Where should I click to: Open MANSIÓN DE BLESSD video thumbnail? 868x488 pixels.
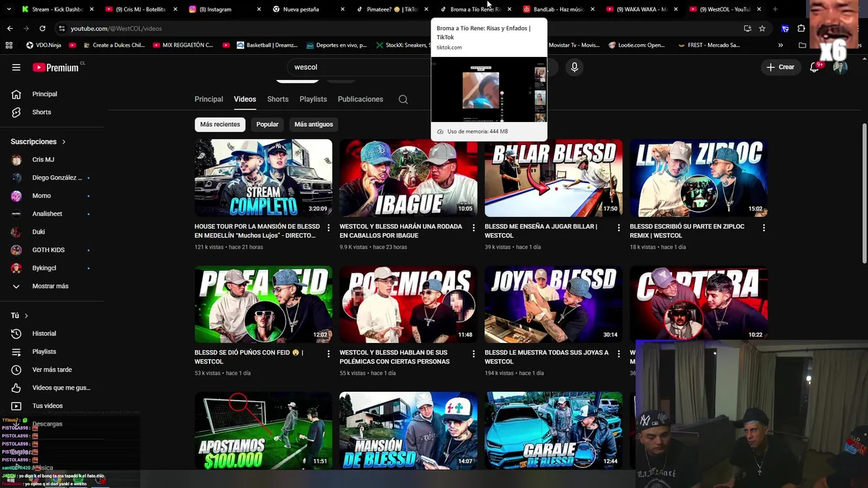point(408,430)
